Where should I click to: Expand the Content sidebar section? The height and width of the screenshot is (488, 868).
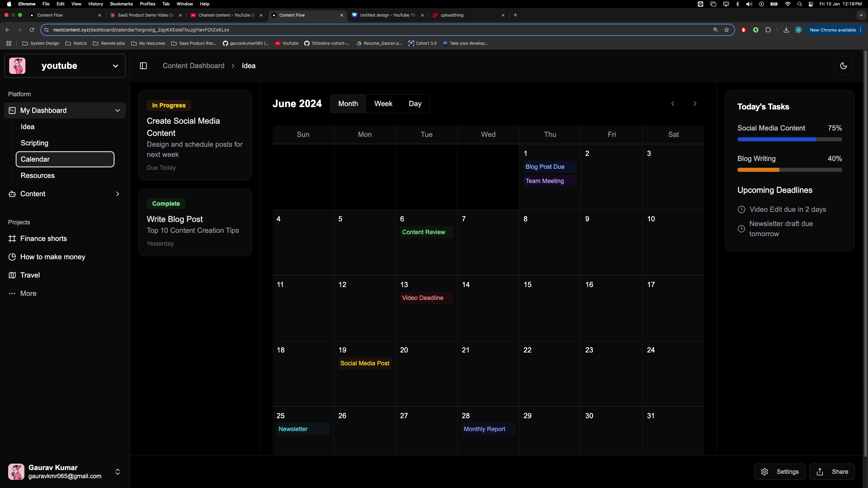tap(117, 194)
